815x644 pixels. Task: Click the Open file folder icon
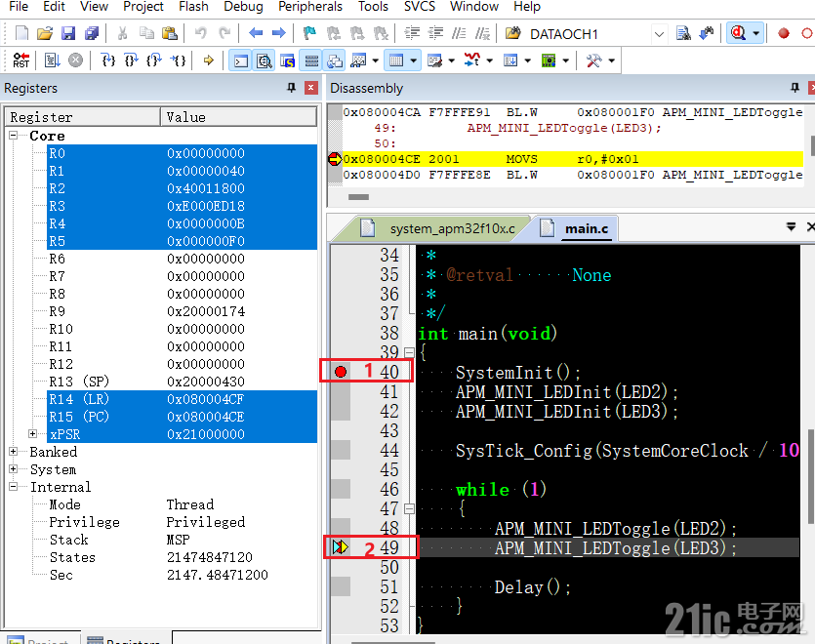click(x=45, y=33)
